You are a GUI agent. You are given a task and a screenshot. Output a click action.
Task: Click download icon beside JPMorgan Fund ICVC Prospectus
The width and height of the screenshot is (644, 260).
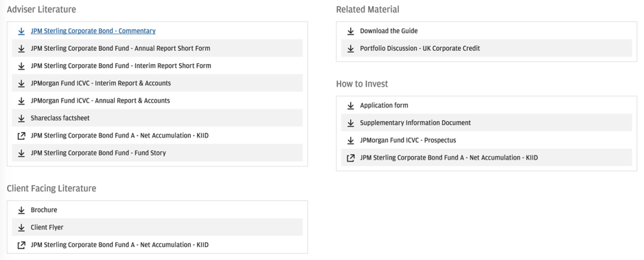point(351,141)
